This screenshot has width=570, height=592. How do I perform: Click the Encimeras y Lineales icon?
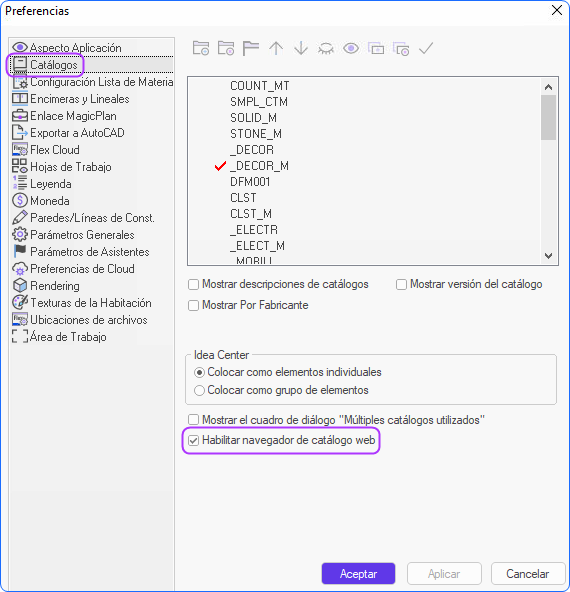(x=20, y=99)
